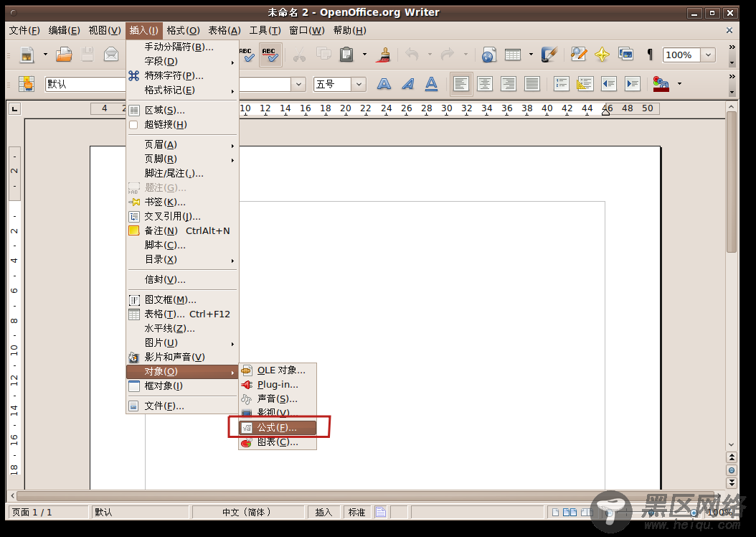The image size is (756, 537).
Task: Choose OLE 对象... from submenu
Action: pos(278,370)
